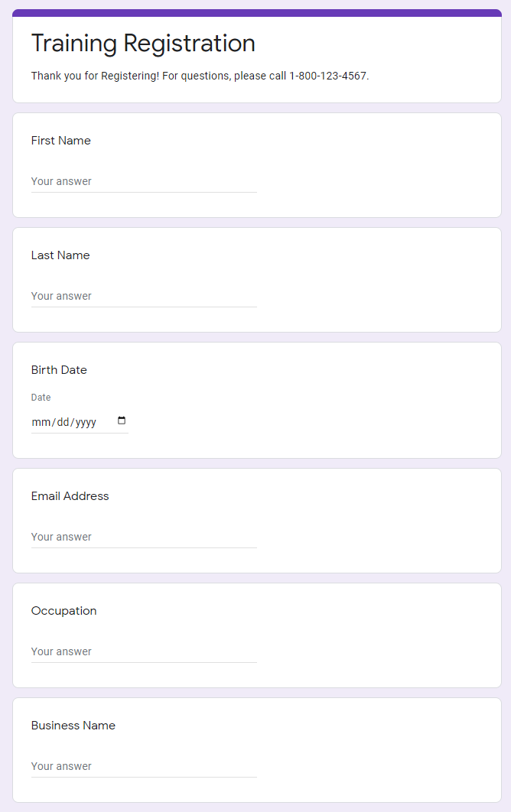511x812 pixels.
Task: Select the month 'mm' part of Birth Date
Action: tap(40, 422)
